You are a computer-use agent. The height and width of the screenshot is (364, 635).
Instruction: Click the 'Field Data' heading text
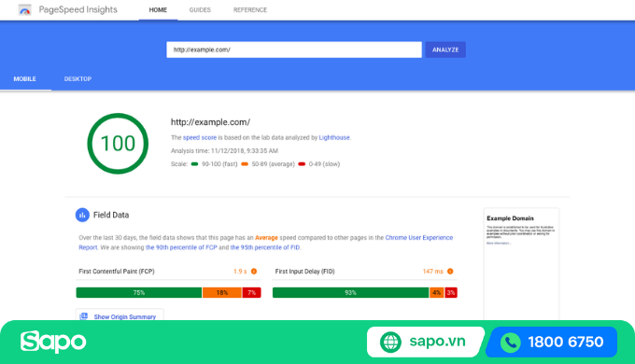point(111,215)
